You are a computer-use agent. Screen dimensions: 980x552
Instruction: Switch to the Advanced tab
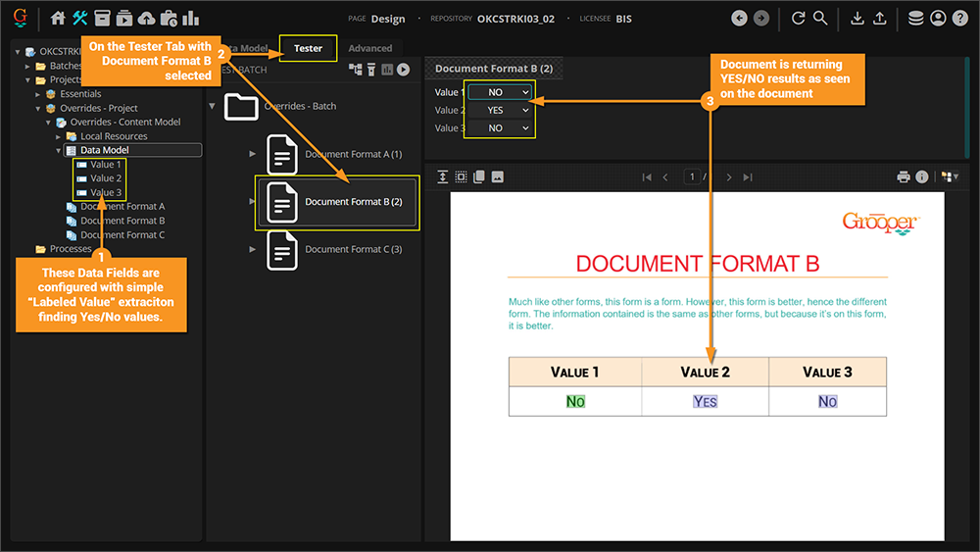click(370, 48)
